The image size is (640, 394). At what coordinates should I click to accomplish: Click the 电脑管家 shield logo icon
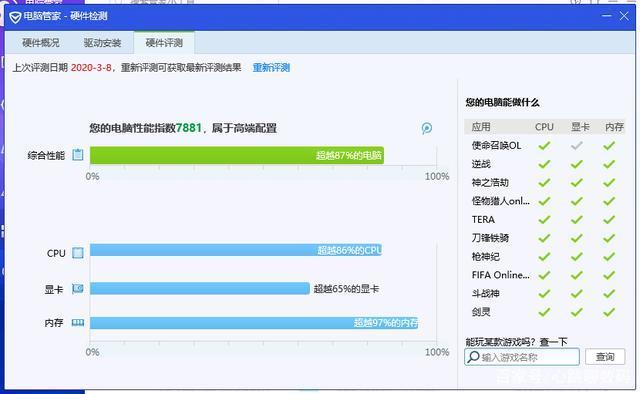tap(15, 17)
